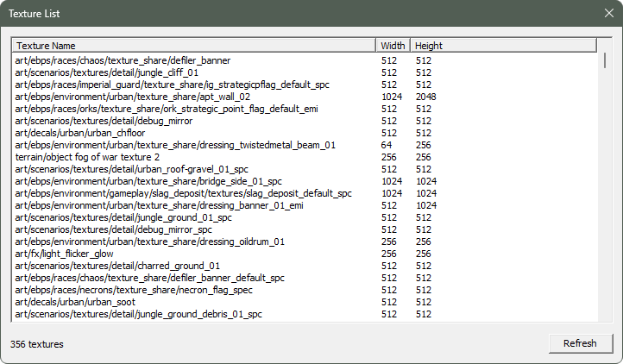Screen dimensions: 623x364
Task: Select the charred_ground_01 texture entry
Action: coord(117,267)
